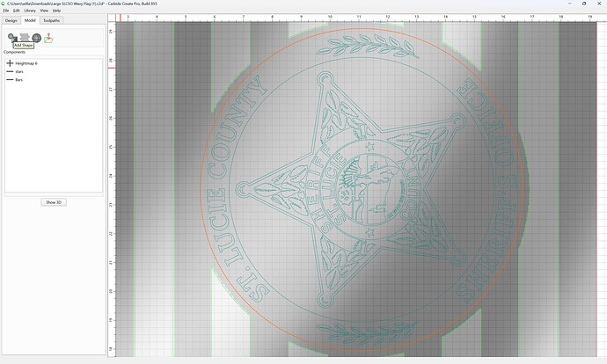Select the Model tab
The width and height of the screenshot is (607, 364).
pyautogui.click(x=30, y=20)
